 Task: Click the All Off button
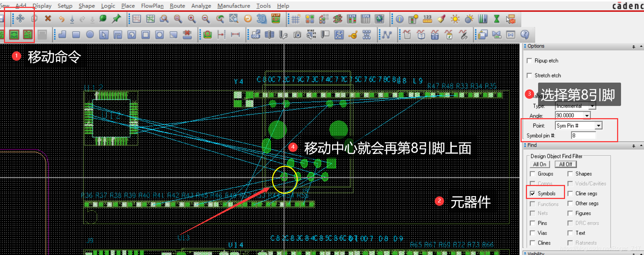coord(565,164)
